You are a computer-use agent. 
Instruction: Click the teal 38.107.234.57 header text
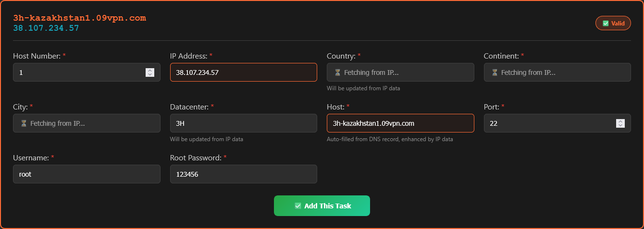click(x=46, y=28)
